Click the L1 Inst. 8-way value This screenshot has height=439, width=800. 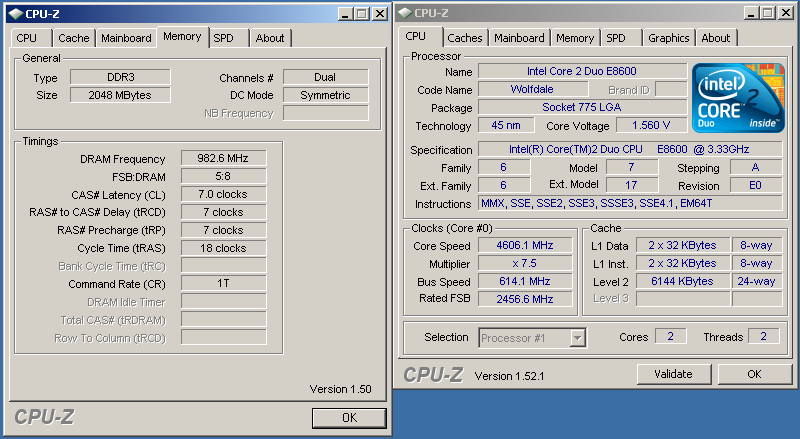[757, 263]
